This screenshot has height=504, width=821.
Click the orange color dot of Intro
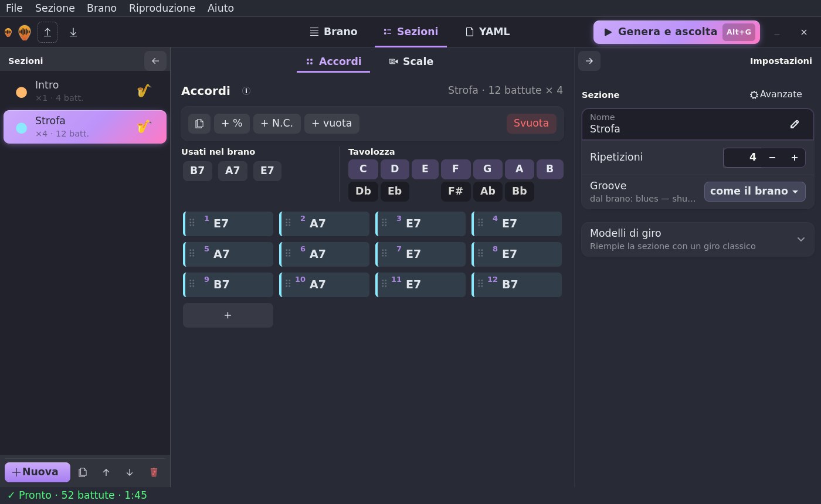(22, 92)
